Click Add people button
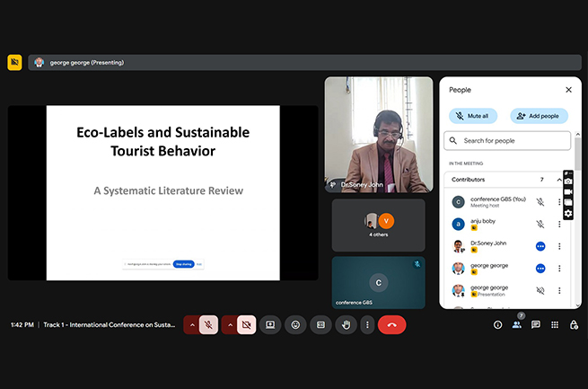Viewport: 588px width, 389px height. [x=539, y=116]
